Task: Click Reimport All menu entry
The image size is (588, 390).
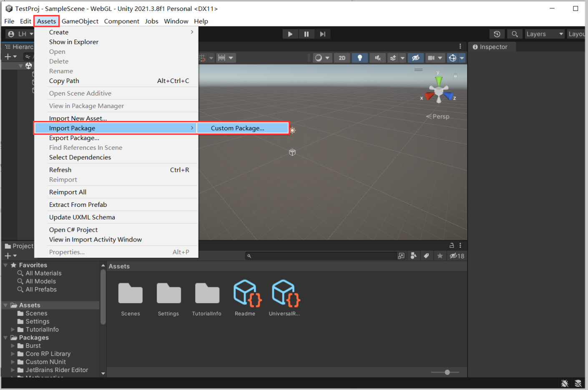Action: click(116, 192)
